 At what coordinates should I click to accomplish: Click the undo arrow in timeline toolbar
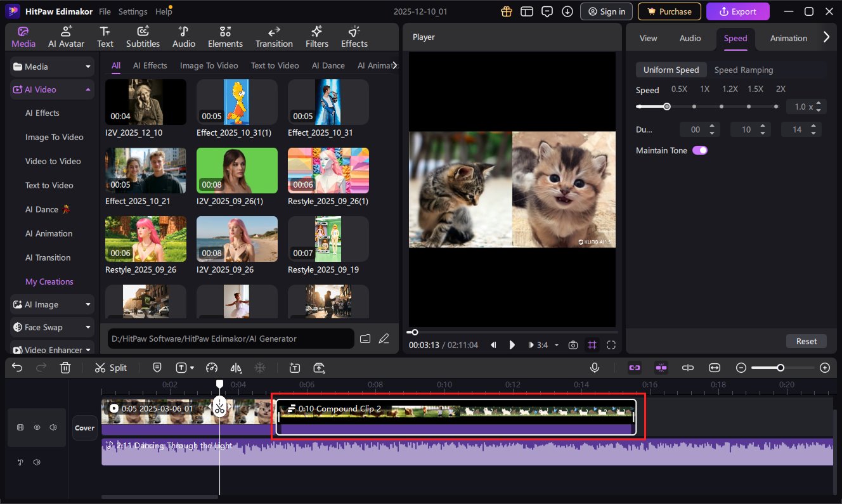click(18, 368)
